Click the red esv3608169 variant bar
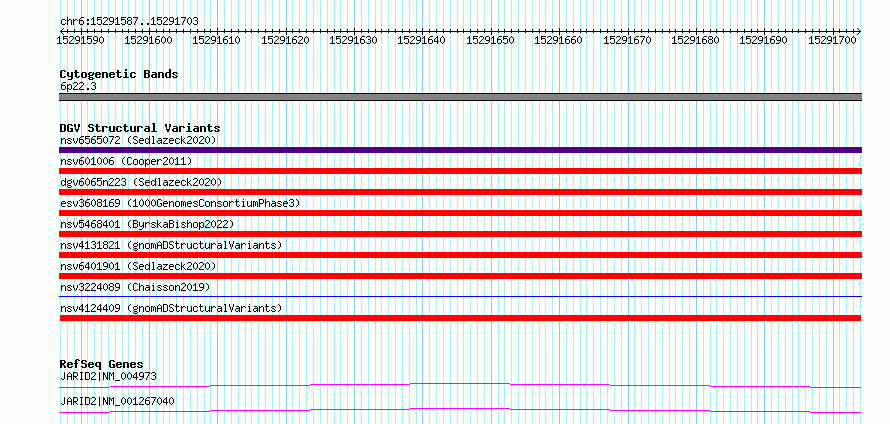The width and height of the screenshot is (890, 424). tap(460, 213)
